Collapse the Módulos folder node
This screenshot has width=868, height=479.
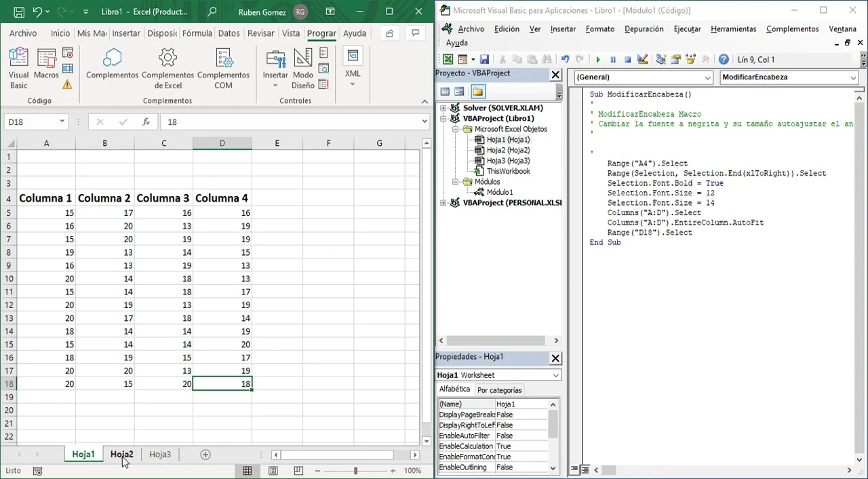pyautogui.click(x=456, y=182)
